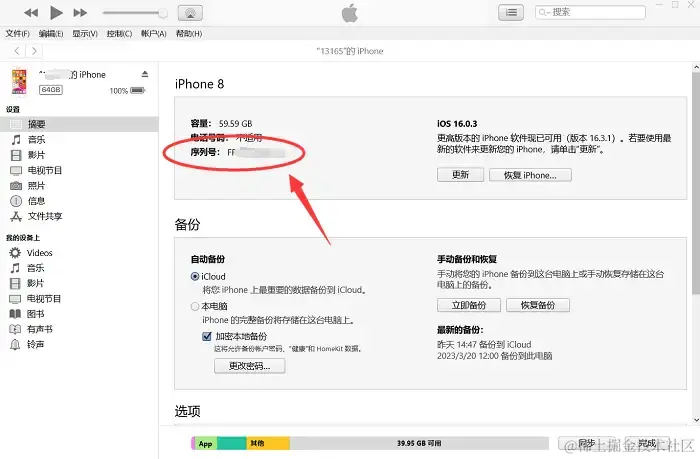The height and width of the screenshot is (459, 700).
Task: Open the 显示(V) menu
Action: click(85, 33)
